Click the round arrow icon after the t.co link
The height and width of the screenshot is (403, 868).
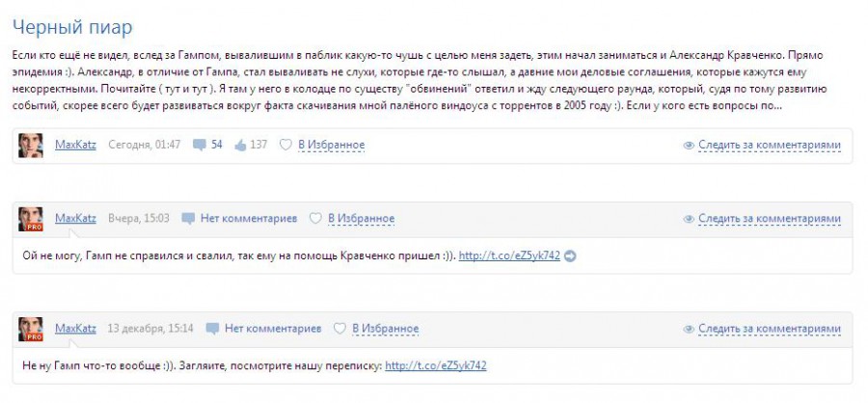569,255
